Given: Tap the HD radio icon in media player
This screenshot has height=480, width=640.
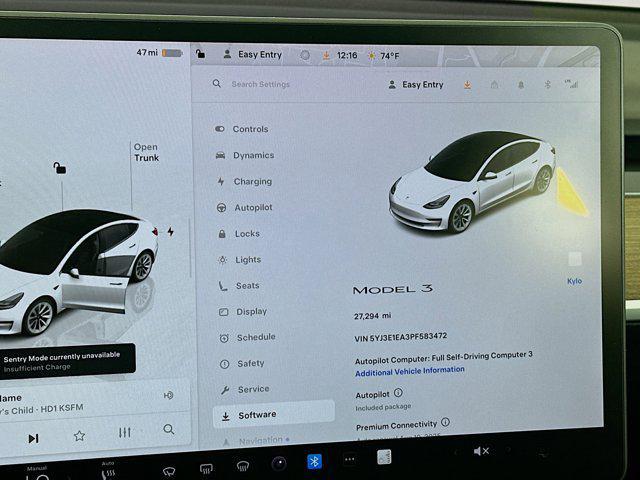Looking at the screenshot, I should [x=169, y=395].
